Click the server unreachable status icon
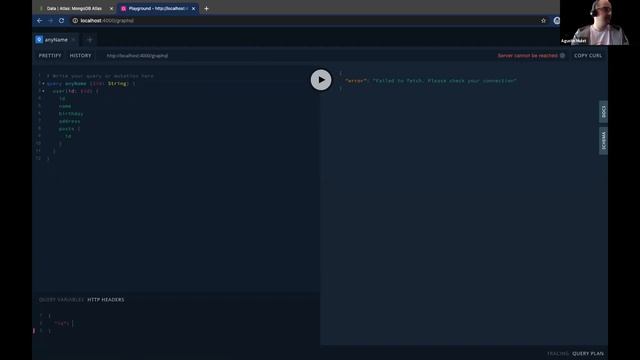This screenshot has height=360, width=640. [562, 56]
